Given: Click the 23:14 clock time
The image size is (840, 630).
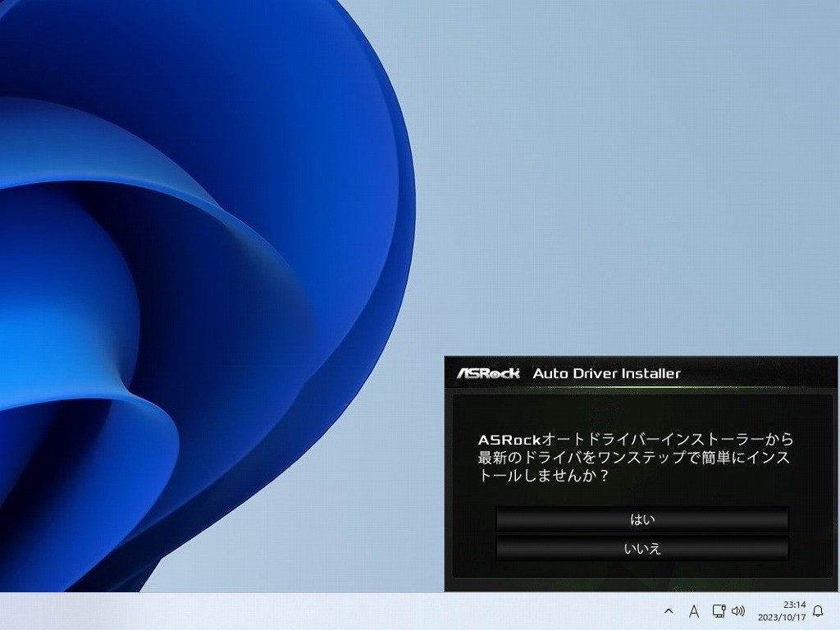Looking at the screenshot, I should click(x=794, y=605).
